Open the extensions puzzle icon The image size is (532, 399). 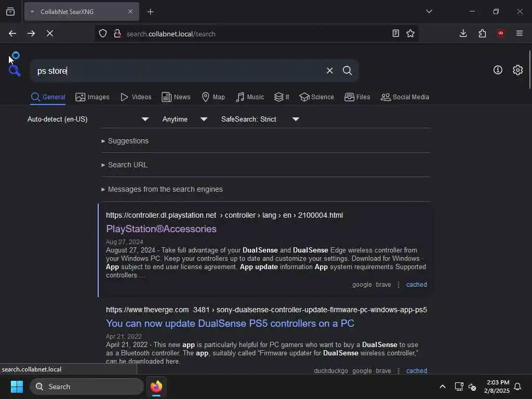482,33
